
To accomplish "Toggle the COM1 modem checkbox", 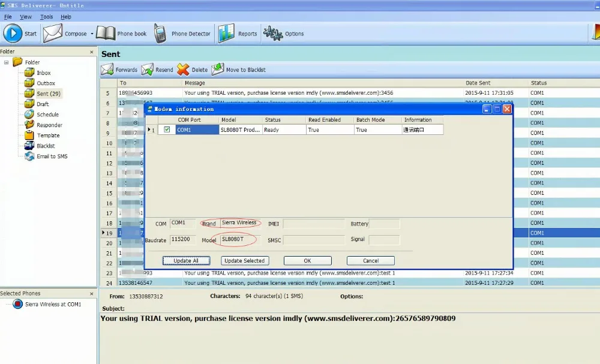I will click(x=167, y=130).
